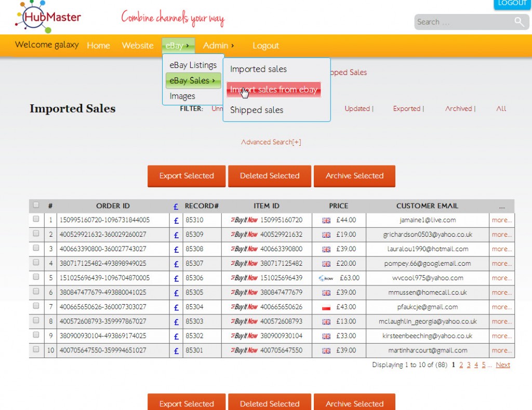Click UK flag icon beside £13.00
This screenshot has height=410, width=532.
click(x=326, y=322)
